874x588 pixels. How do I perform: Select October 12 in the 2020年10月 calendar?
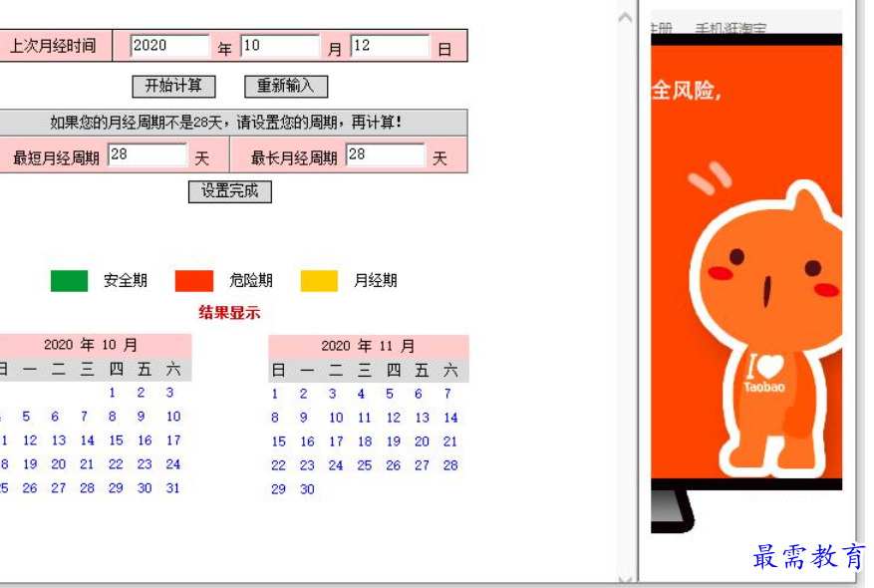tap(30, 441)
